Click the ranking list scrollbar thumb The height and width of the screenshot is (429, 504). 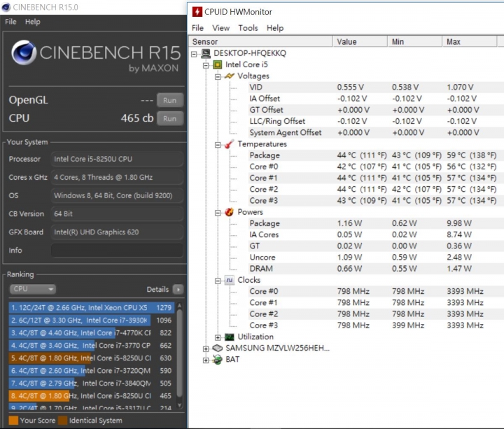point(180,353)
